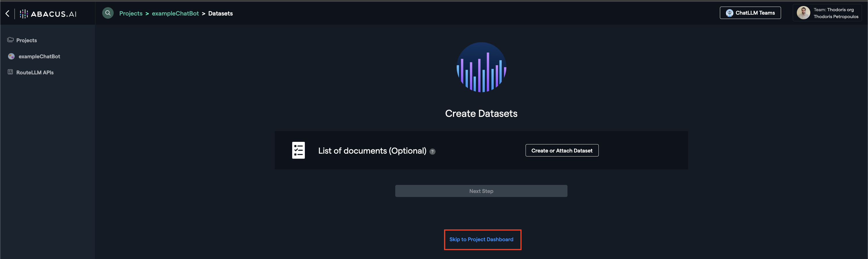This screenshot has width=868, height=259.
Task: Show help for List of documents
Action: pyautogui.click(x=432, y=152)
